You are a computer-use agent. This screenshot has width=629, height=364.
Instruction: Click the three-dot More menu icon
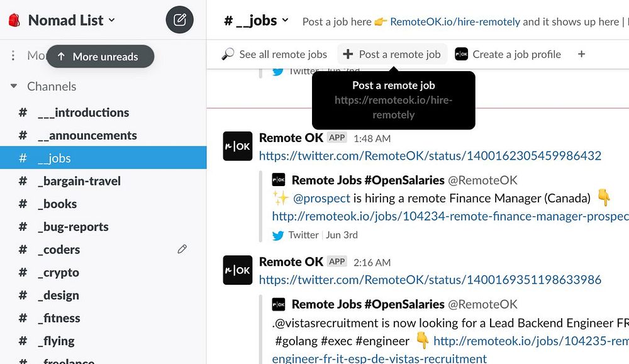click(13, 56)
